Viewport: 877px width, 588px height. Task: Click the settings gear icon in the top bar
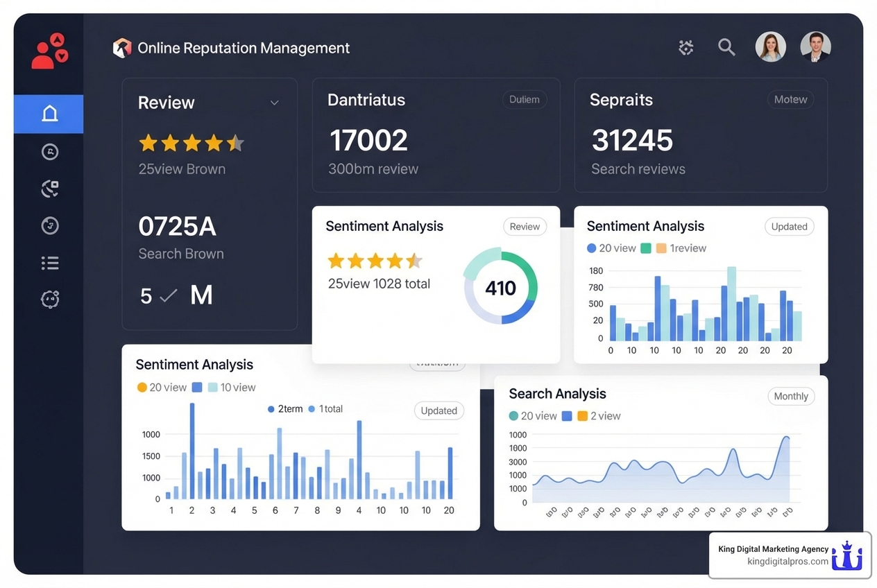pos(686,48)
